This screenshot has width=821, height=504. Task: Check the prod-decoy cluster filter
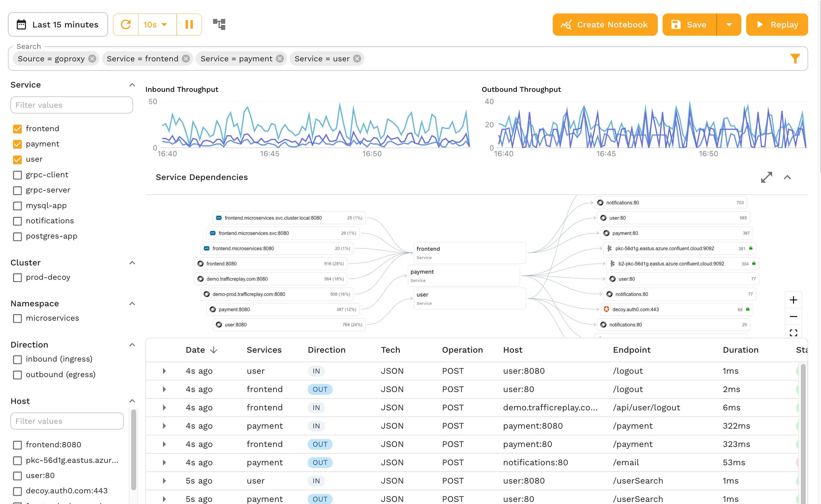(17, 277)
